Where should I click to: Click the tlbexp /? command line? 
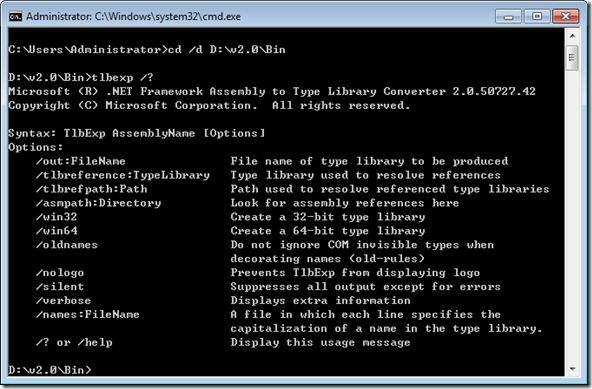(x=81, y=77)
